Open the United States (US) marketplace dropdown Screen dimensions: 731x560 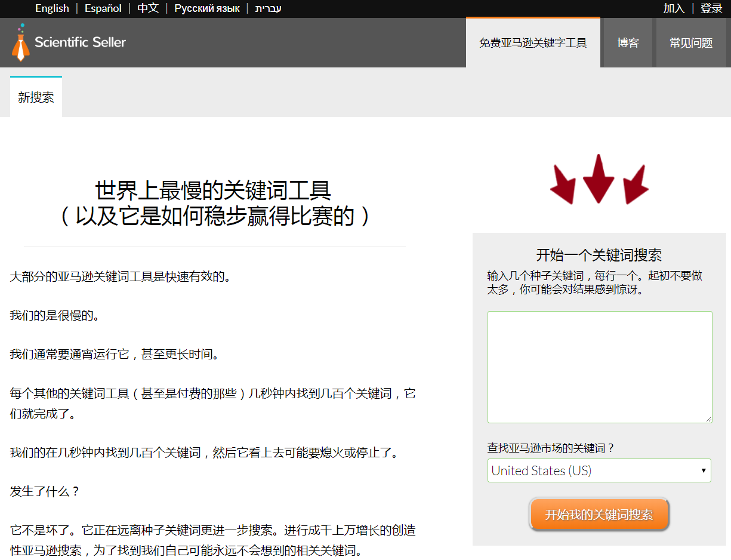click(x=599, y=470)
